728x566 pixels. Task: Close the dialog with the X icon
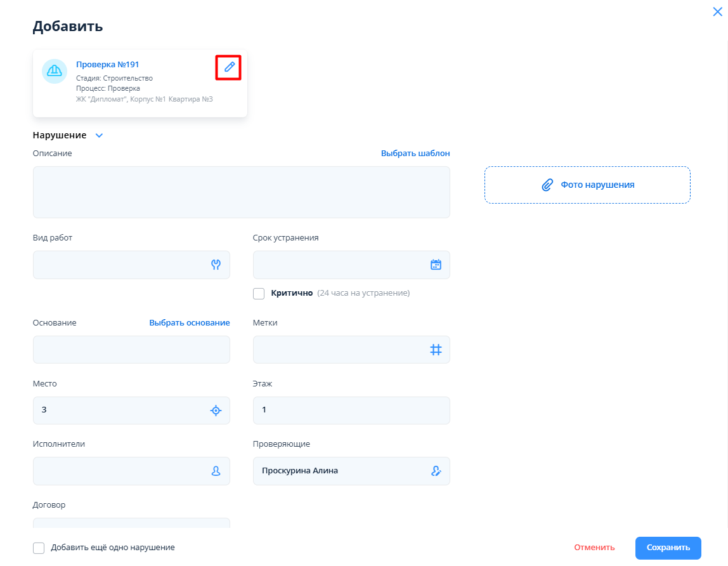pyautogui.click(x=717, y=11)
